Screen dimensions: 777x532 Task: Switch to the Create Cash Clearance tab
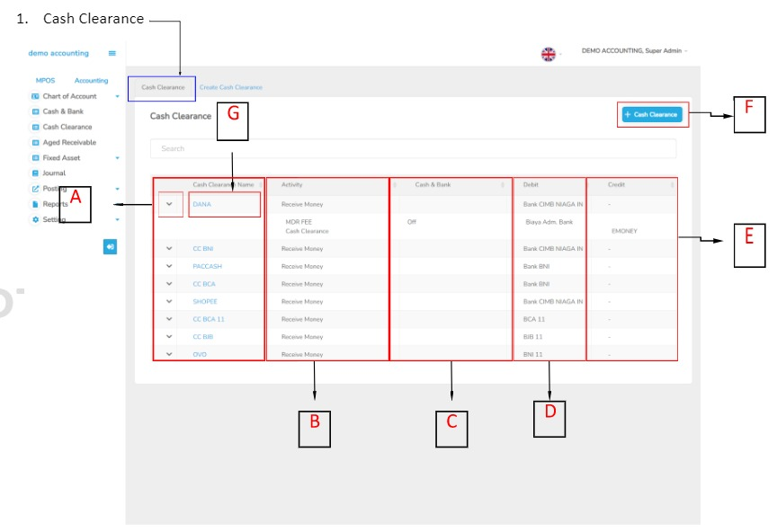tap(231, 88)
